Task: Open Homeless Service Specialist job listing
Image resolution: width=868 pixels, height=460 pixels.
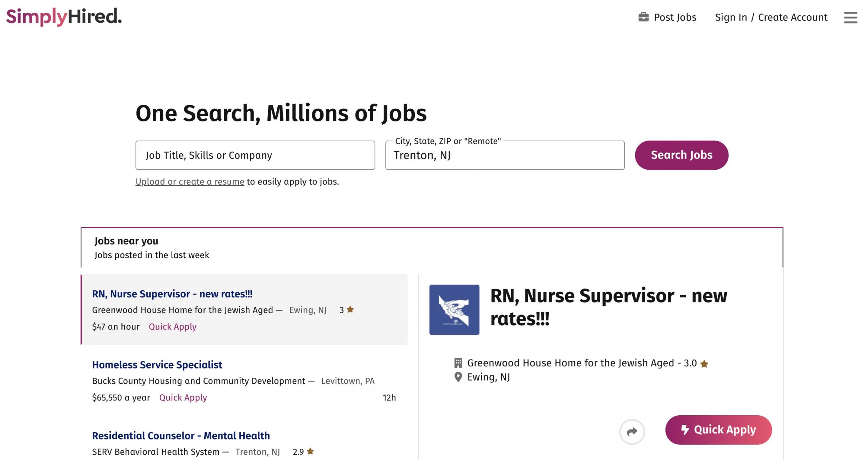Action: coord(157,365)
